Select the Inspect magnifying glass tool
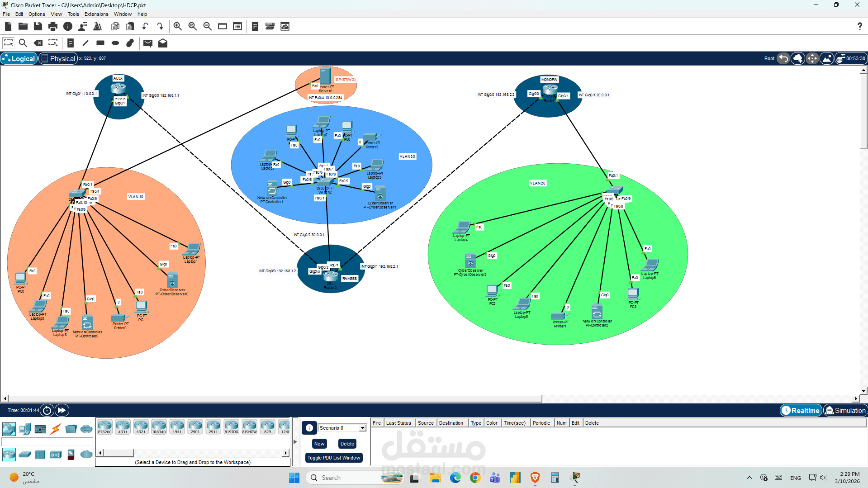The height and width of the screenshot is (488, 868). tap(23, 43)
